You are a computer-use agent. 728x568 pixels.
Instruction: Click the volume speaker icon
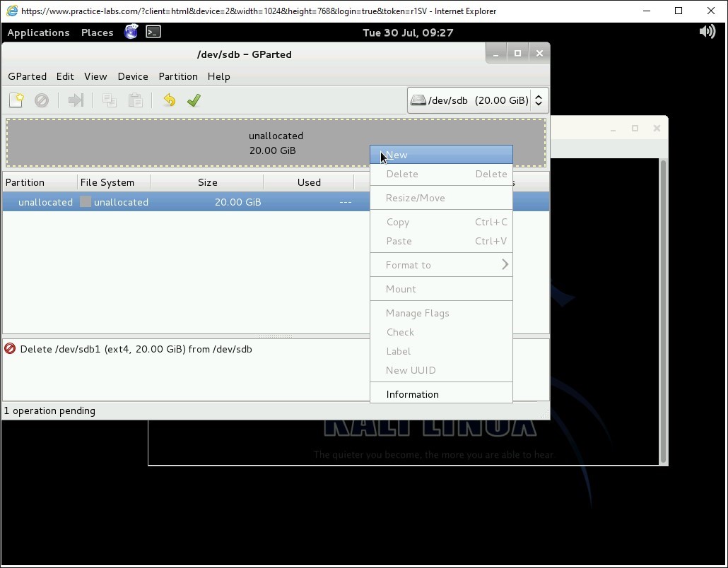pyautogui.click(x=707, y=32)
